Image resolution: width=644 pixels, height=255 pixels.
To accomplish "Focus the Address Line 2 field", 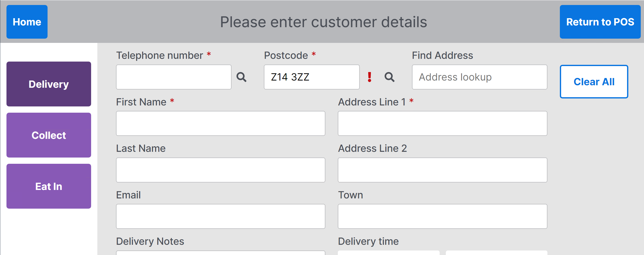I will point(442,170).
